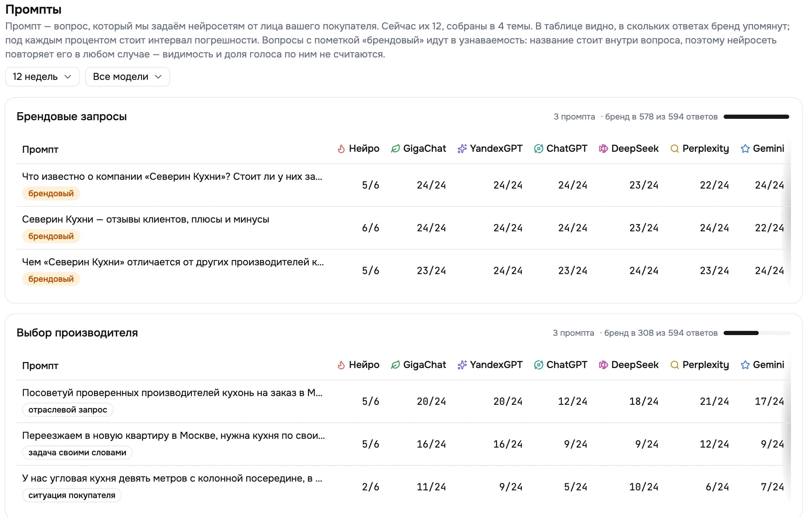812x517 pixels.
Task: Click the Нейро flame icon in Брендовые запросы table
Action: pyautogui.click(x=341, y=149)
